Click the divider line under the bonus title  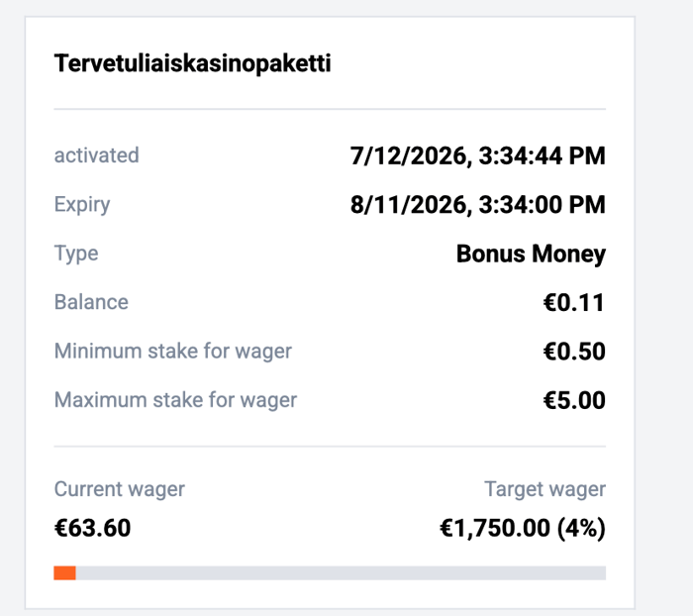330,109
